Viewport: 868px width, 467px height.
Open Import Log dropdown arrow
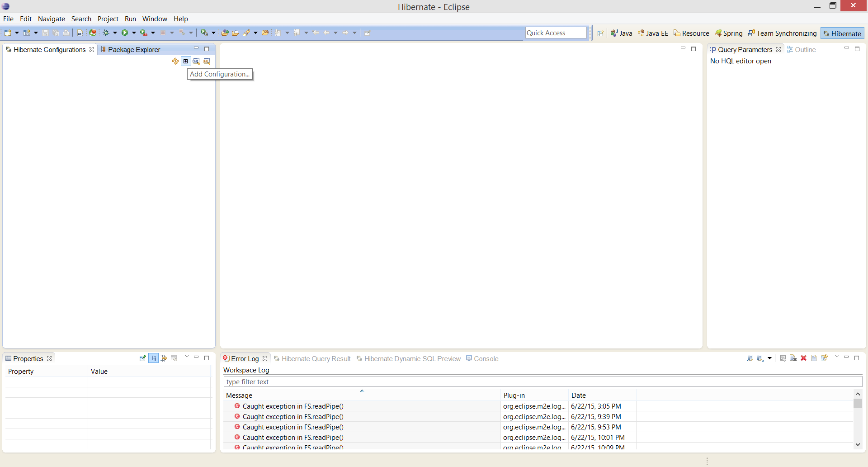[x=770, y=358]
